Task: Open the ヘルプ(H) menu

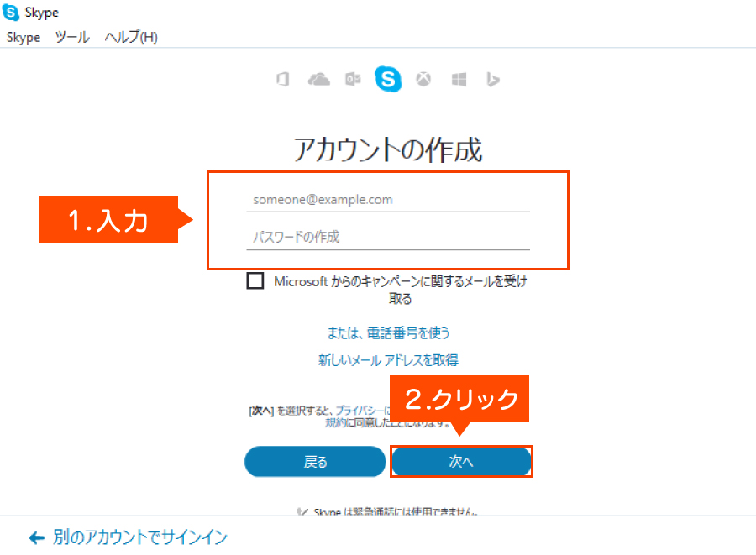Action: [x=131, y=37]
